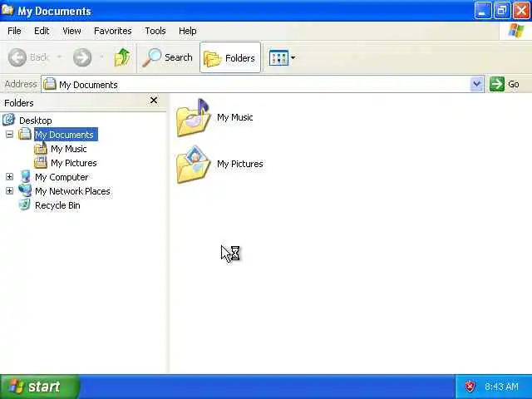Open the Tools menu

pyautogui.click(x=155, y=31)
